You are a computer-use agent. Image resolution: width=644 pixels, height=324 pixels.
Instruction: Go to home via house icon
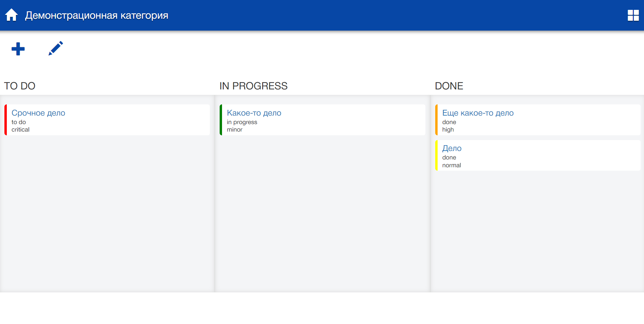click(x=12, y=15)
